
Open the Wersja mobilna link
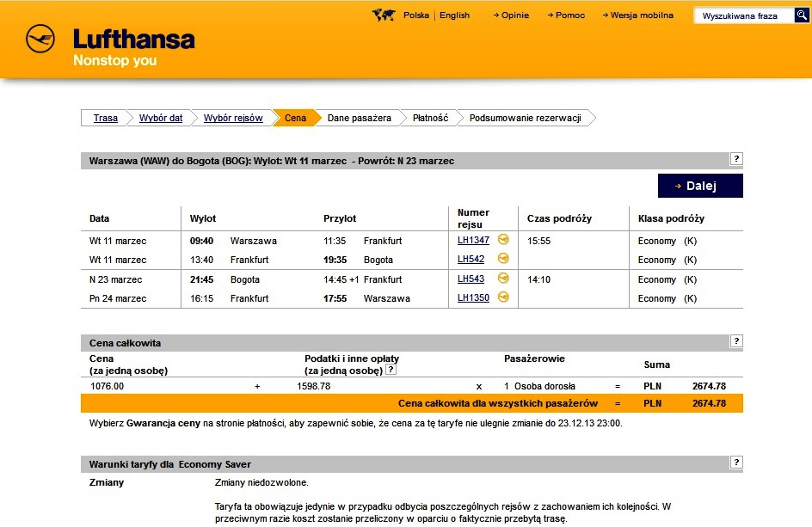[638, 15]
